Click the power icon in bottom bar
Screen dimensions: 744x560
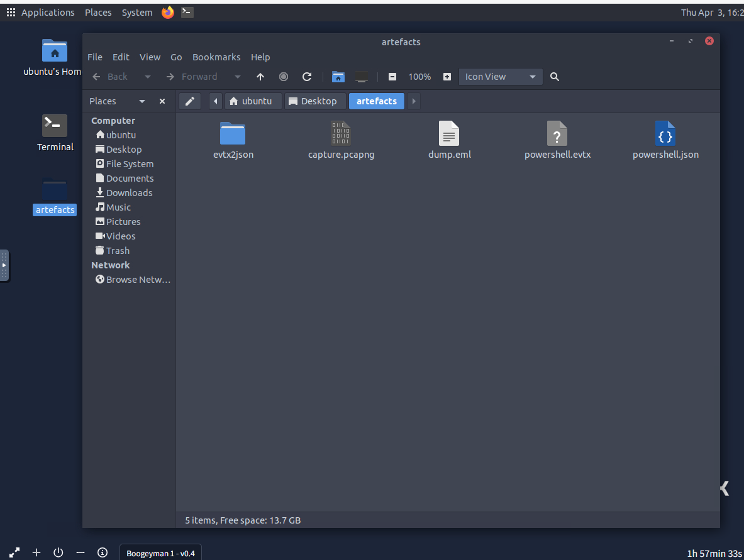58,552
